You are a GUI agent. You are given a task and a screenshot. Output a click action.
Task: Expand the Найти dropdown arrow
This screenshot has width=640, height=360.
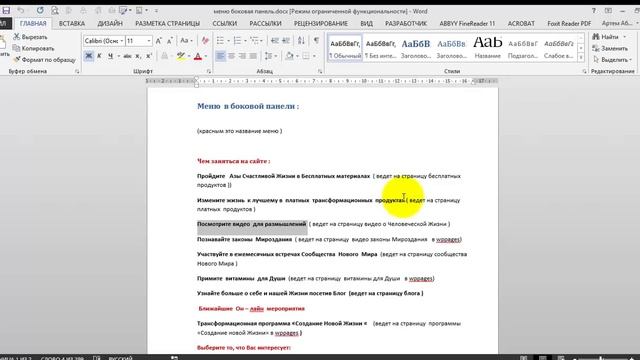[624, 37]
